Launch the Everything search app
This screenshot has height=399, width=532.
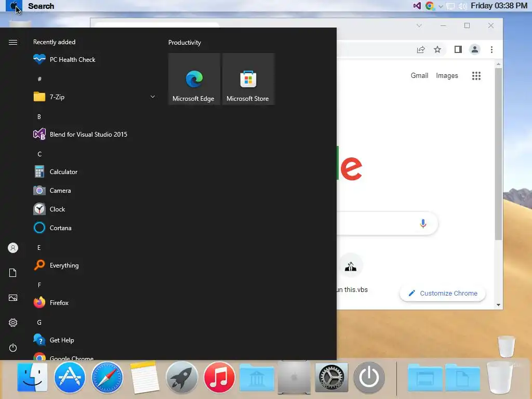[x=95, y=265]
